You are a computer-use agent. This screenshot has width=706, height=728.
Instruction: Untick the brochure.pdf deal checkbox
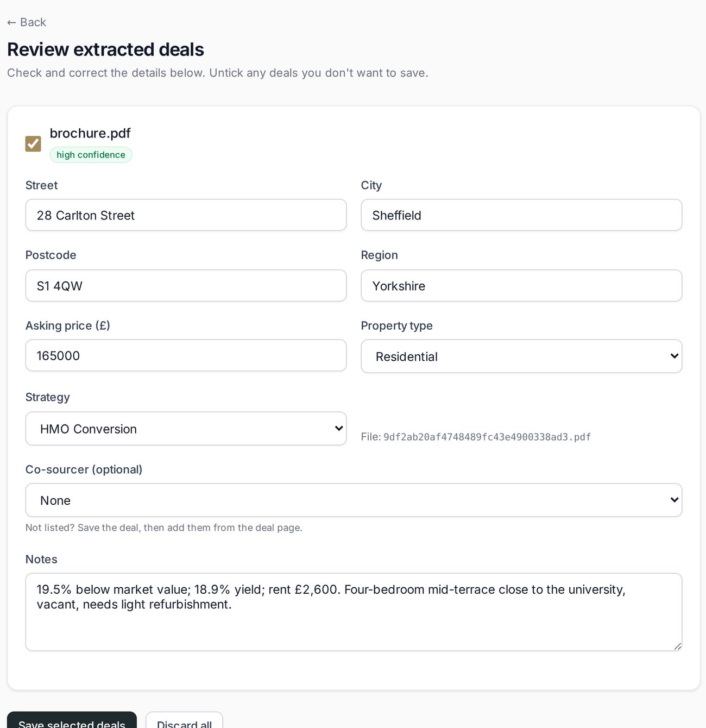coord(33,144)
